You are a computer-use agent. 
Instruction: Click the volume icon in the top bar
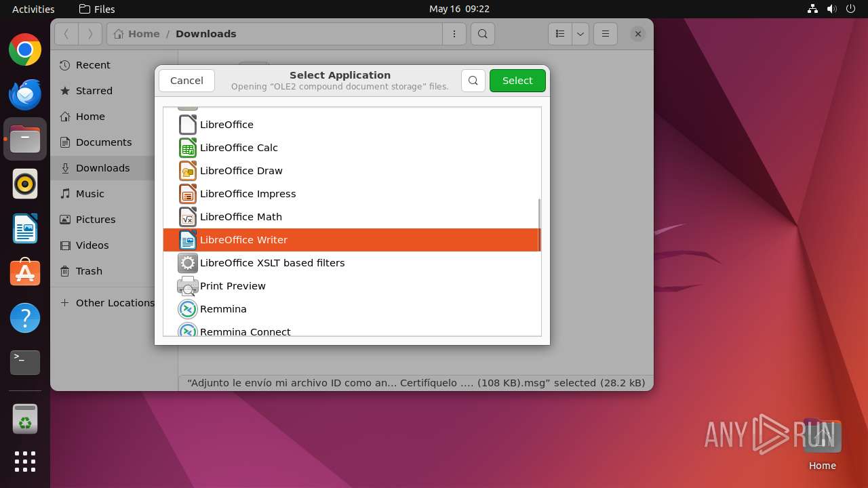tap(832, 9)
